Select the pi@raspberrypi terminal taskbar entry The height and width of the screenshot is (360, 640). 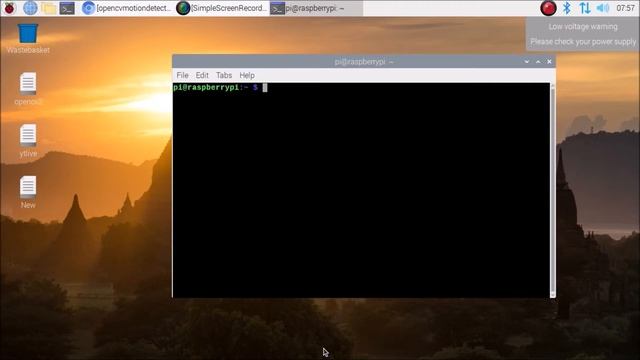click(x=316, y=8)
